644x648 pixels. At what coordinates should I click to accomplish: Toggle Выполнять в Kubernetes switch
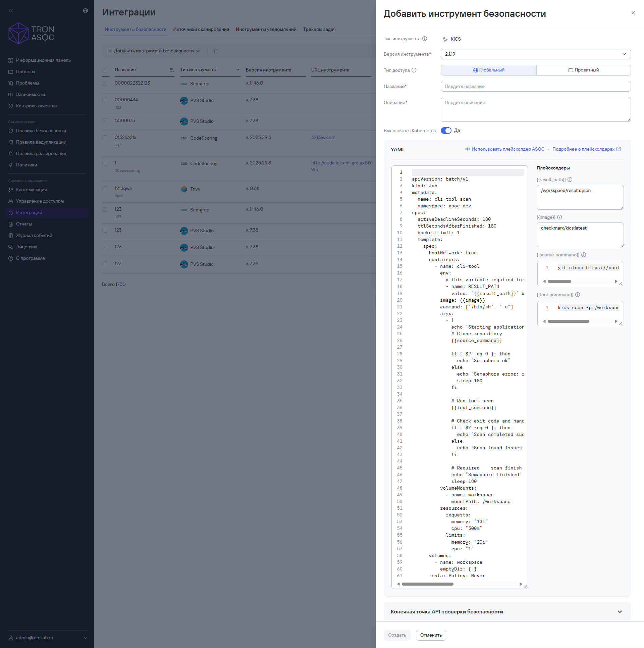point(446,131)
